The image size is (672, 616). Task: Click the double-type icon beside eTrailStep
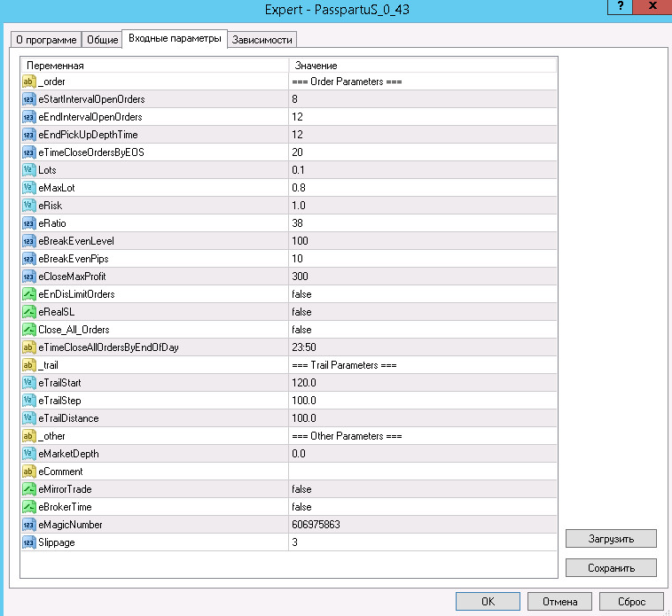click(x=28, y=401)
